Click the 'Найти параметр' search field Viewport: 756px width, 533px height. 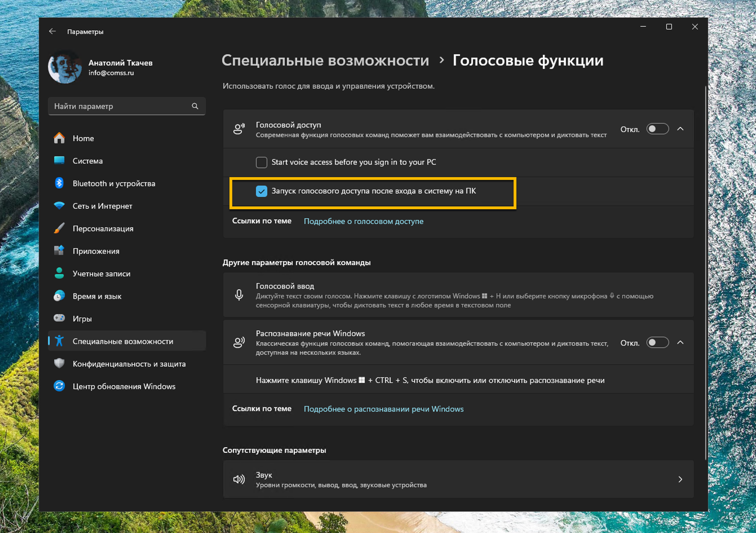[120, 106]
